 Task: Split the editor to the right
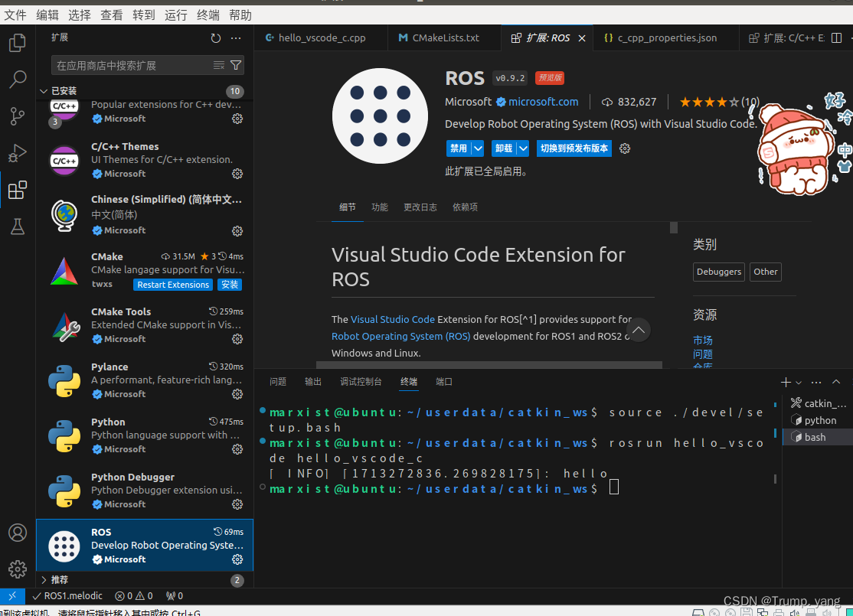tap(837, 38)
